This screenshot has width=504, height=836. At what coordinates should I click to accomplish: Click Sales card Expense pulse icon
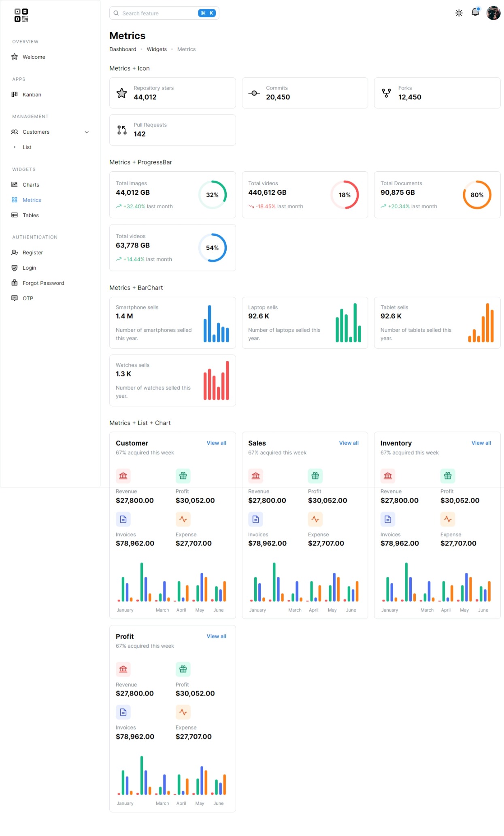coord(315,519)
